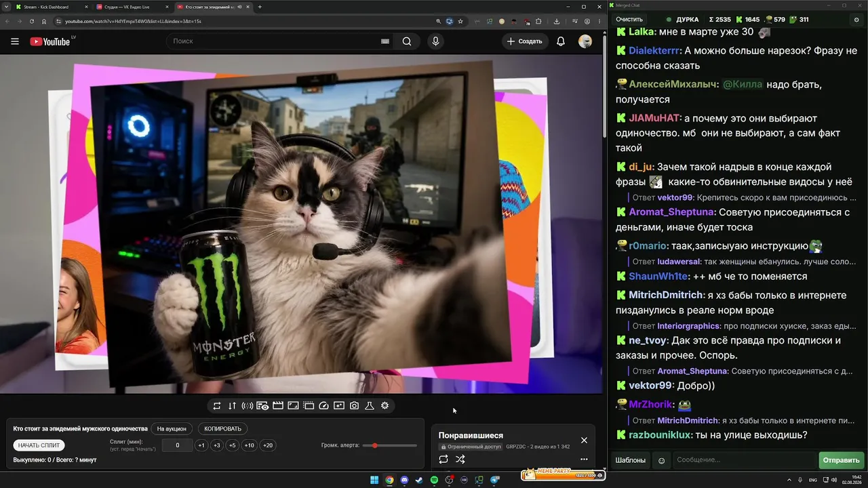Click username Dialekterrr in chat
The image size is (868, 488).
coord(653,51)
